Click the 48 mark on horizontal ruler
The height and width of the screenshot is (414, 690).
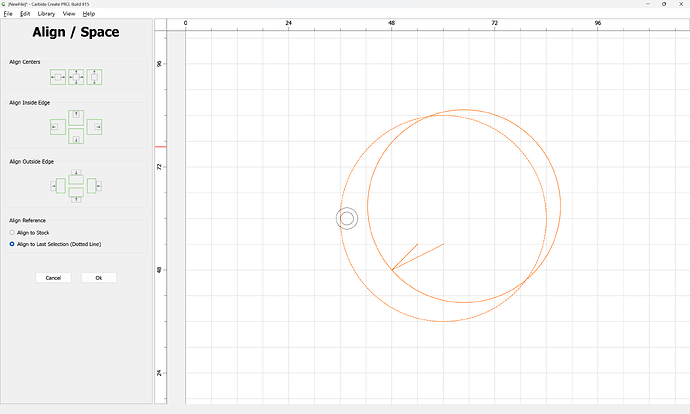pos(392,23)
